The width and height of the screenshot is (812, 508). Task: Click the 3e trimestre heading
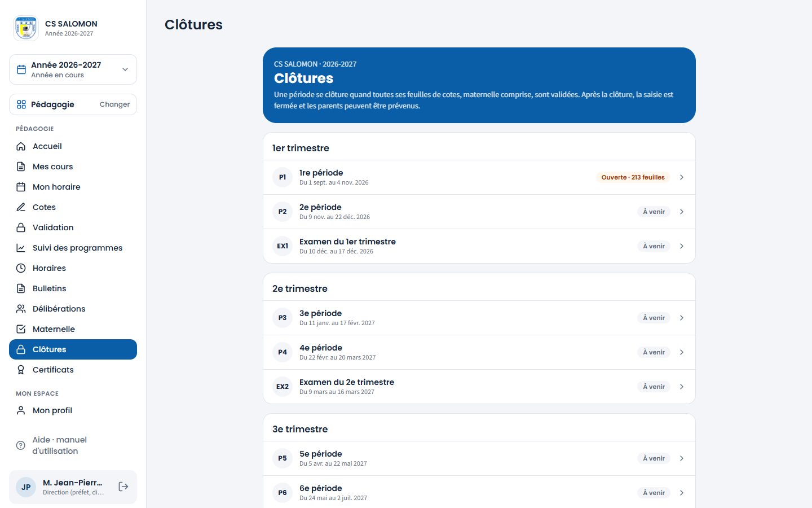click(x=300, y=429)
